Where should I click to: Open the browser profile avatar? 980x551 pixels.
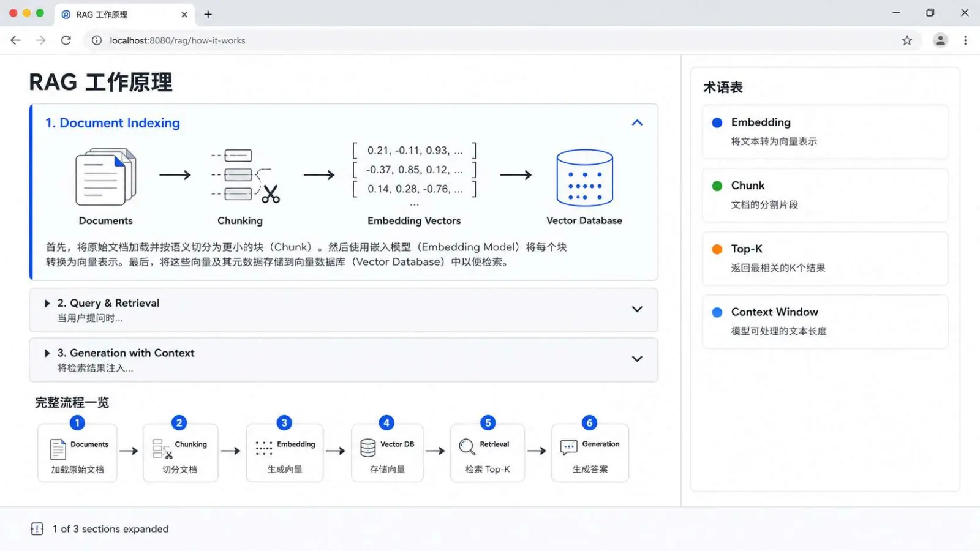pos(940,40)
